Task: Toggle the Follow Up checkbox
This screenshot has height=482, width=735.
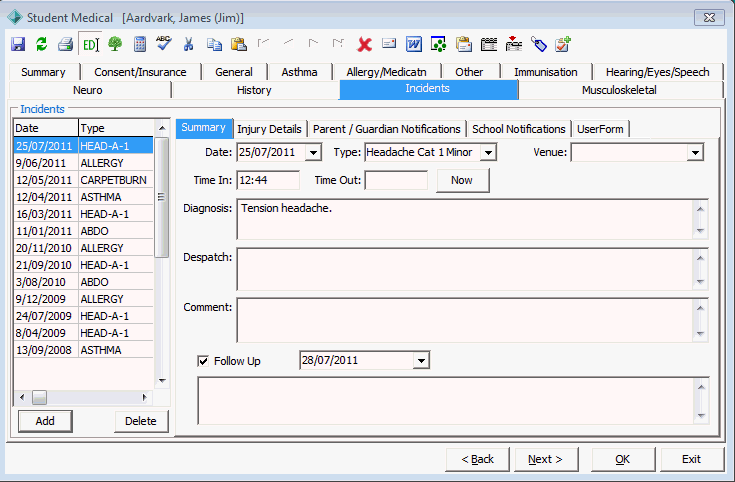Action: 203,361
